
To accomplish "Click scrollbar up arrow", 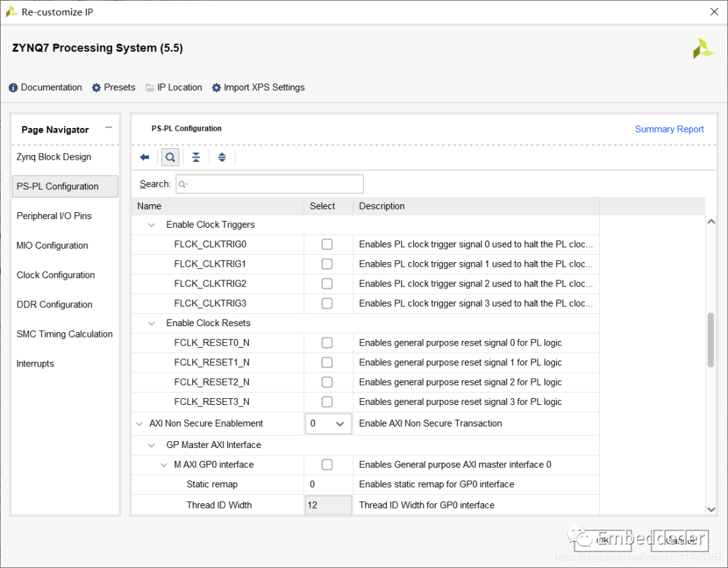I will click(711, 222).
